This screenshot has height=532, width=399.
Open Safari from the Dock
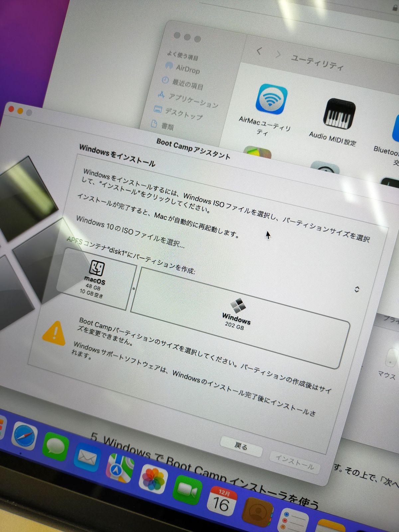tap(24, 436)
